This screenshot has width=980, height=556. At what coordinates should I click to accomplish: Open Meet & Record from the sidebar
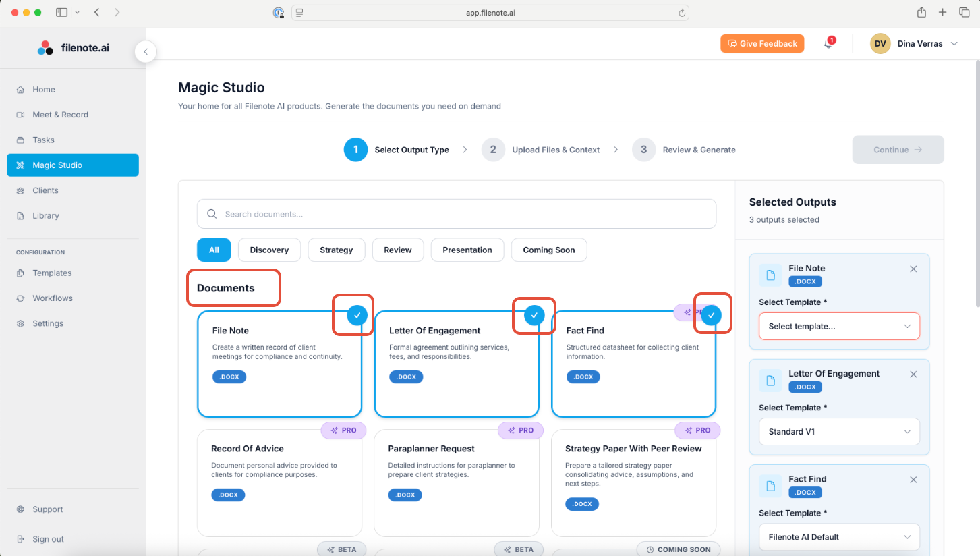coord(60,115)
